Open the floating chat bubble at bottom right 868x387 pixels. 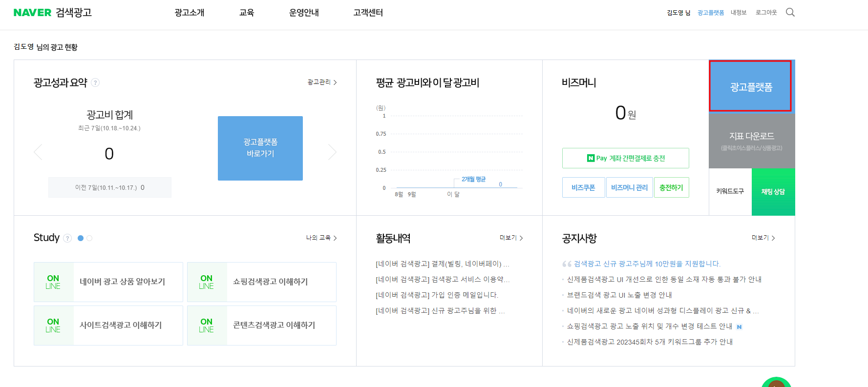776,382
